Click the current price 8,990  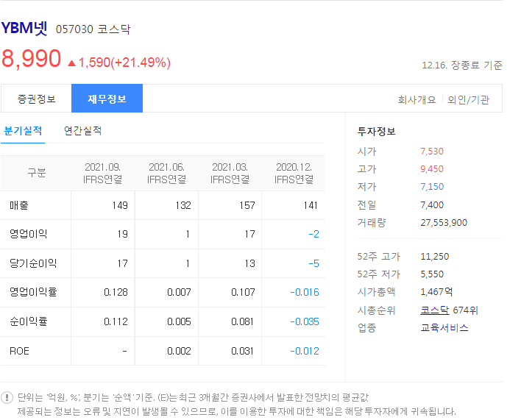click(32, 59)
